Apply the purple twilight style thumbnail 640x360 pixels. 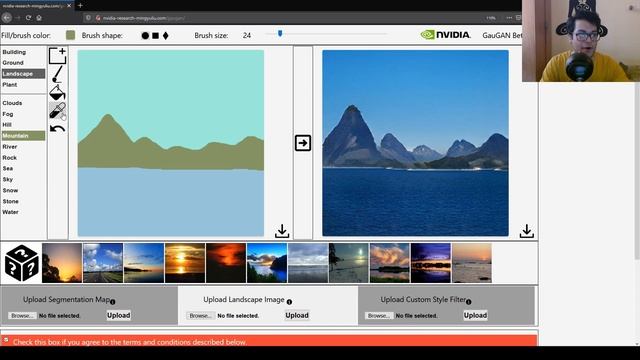click(x=431, y=263)
